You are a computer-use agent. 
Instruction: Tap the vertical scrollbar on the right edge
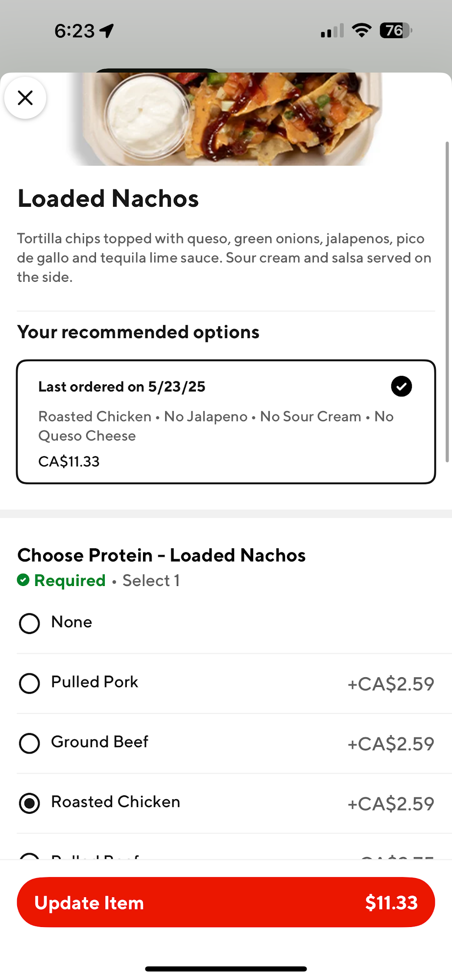click(x=447, y=301)
